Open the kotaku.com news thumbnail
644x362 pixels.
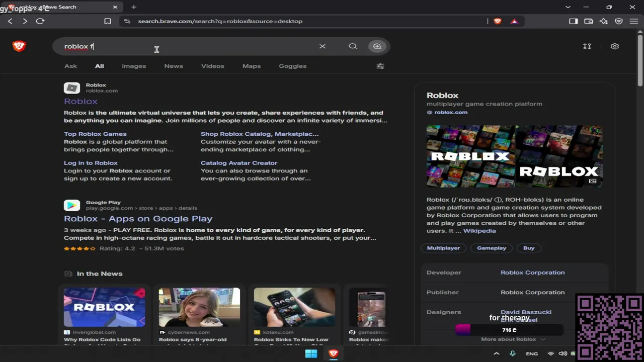[294, 307]
